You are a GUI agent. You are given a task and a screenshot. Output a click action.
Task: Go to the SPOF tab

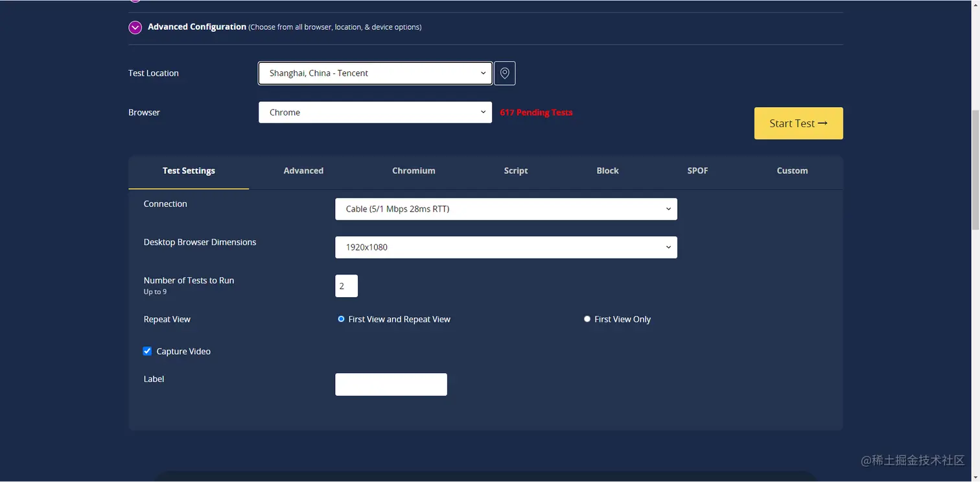click(x=697, y=171)
